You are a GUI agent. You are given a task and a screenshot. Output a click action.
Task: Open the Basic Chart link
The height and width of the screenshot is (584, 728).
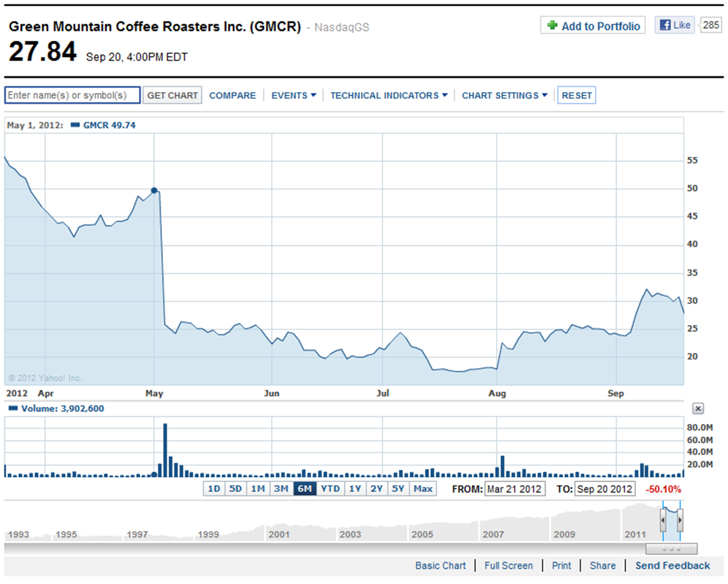point(440,566)
